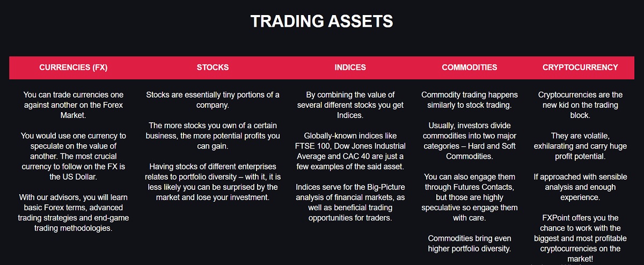Select the INDICES column header
This screenshot has height=265, width=644.
[350, 68]
